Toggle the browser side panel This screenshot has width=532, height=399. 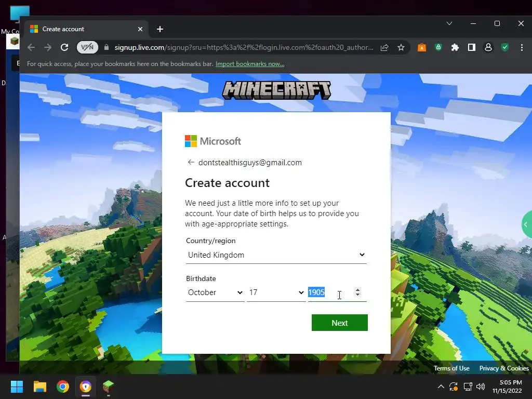click(x=472, y=47)
